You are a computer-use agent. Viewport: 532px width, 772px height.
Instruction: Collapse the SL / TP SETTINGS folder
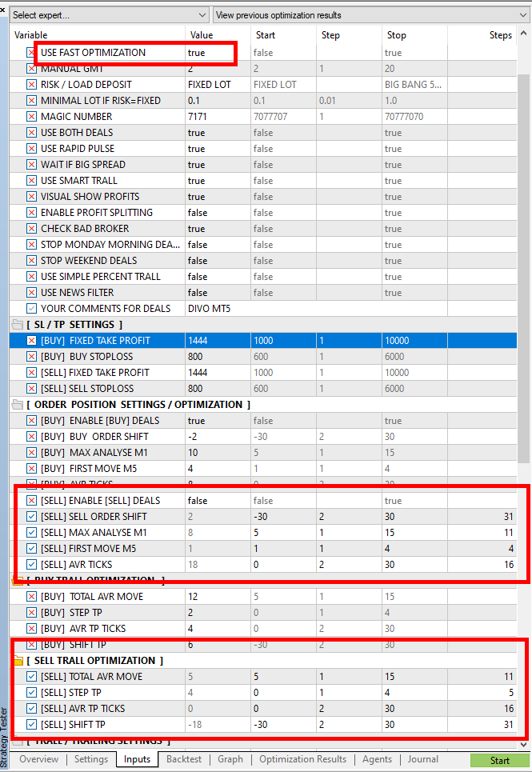[x=18, y=325]
